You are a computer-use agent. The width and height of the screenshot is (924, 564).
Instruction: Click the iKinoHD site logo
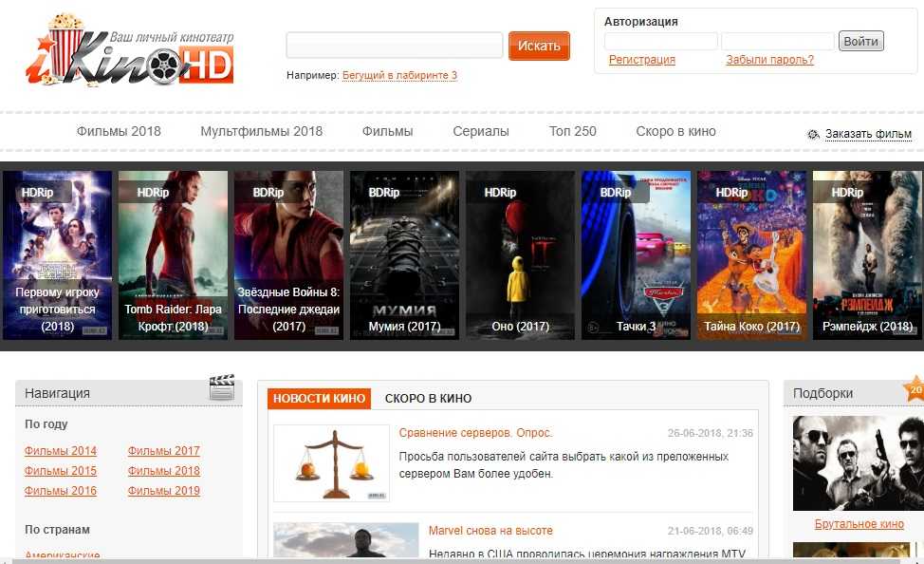(x=130, y=50)
